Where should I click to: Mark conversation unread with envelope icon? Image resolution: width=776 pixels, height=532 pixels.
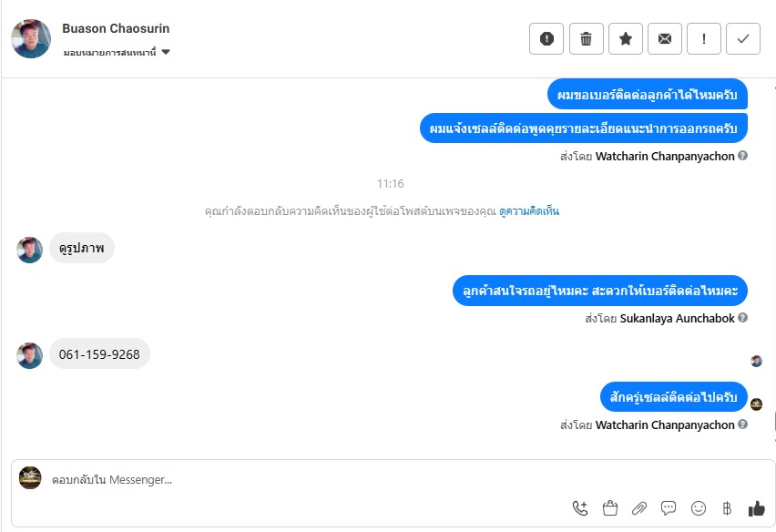point(665,38)
